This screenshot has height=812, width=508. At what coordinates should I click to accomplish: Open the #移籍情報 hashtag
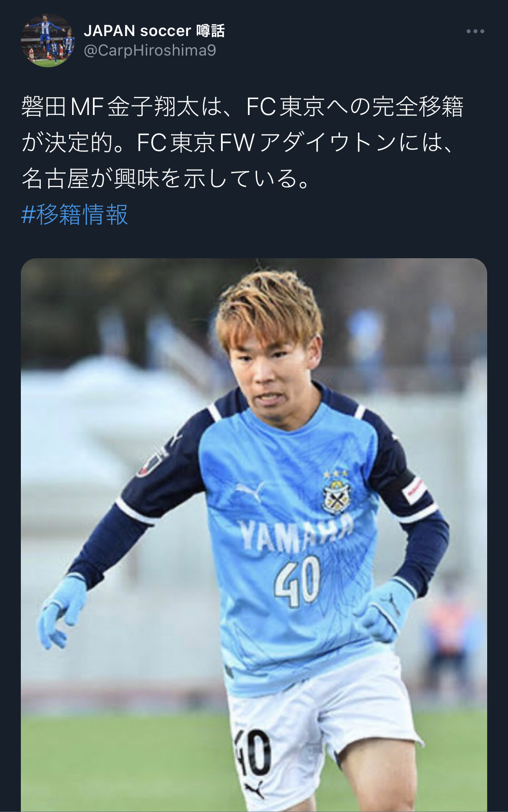pyautogui.click(x=74, y=214)
